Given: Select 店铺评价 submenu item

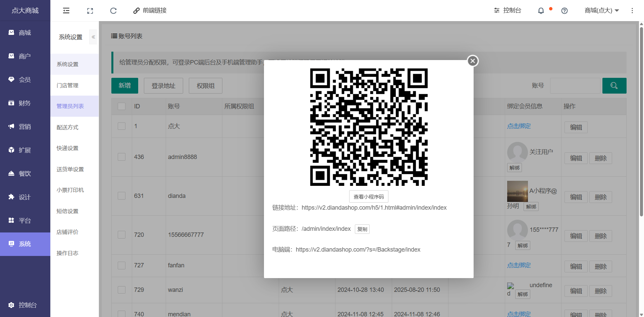Looking at the screenshot, I should coord(74,232).
